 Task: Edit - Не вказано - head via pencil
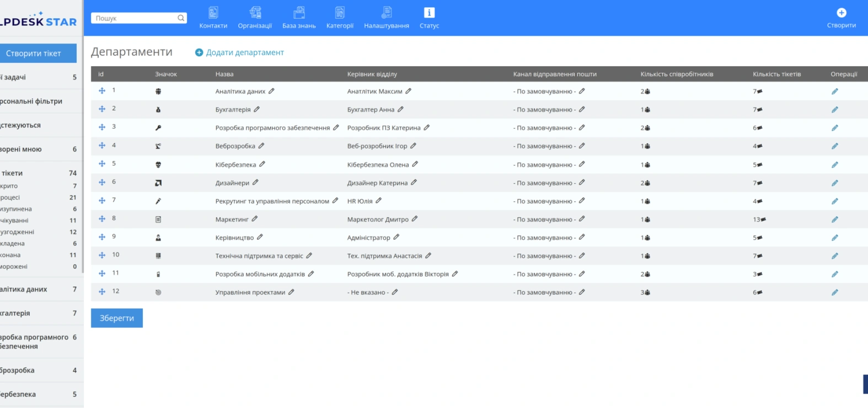395,292
